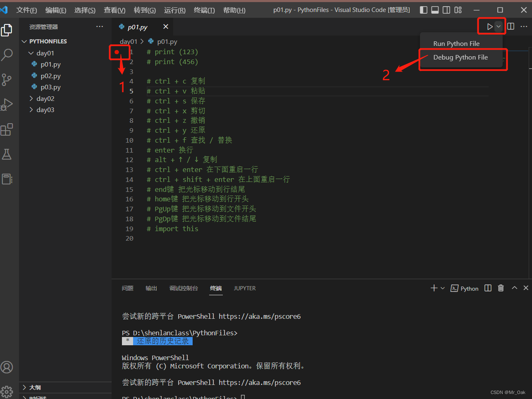Close the p01.py editor tab
This screenshot has width=532, height=399.
pos(166,26)
